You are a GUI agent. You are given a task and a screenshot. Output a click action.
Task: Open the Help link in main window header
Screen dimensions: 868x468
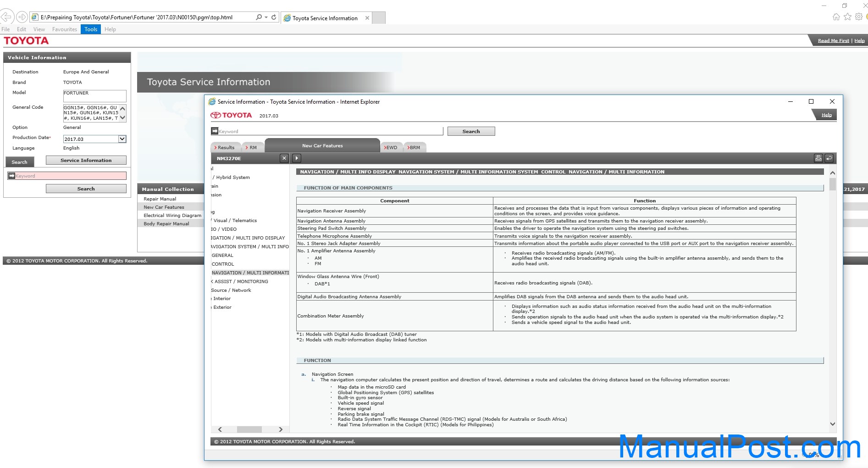point(859,40)
